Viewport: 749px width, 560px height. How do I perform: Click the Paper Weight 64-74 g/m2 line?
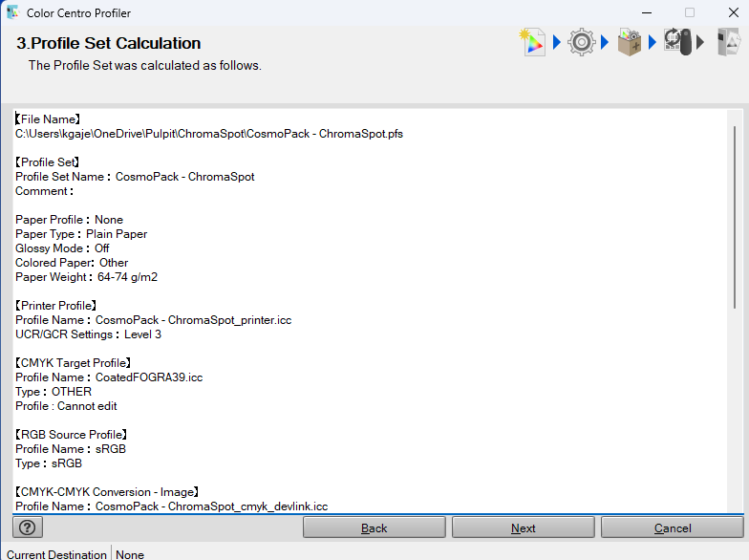tap(86, 277)
